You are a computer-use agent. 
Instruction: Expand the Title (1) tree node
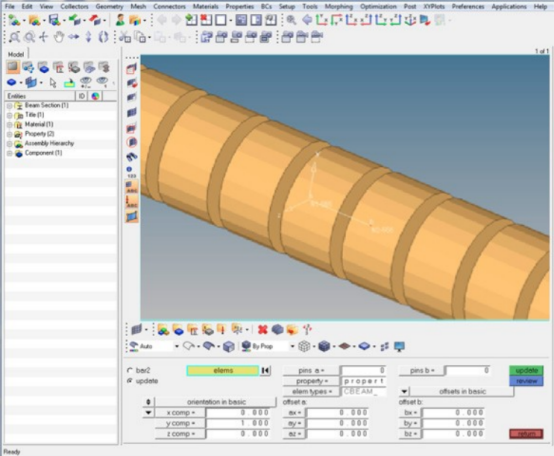[x=10, y=115]
